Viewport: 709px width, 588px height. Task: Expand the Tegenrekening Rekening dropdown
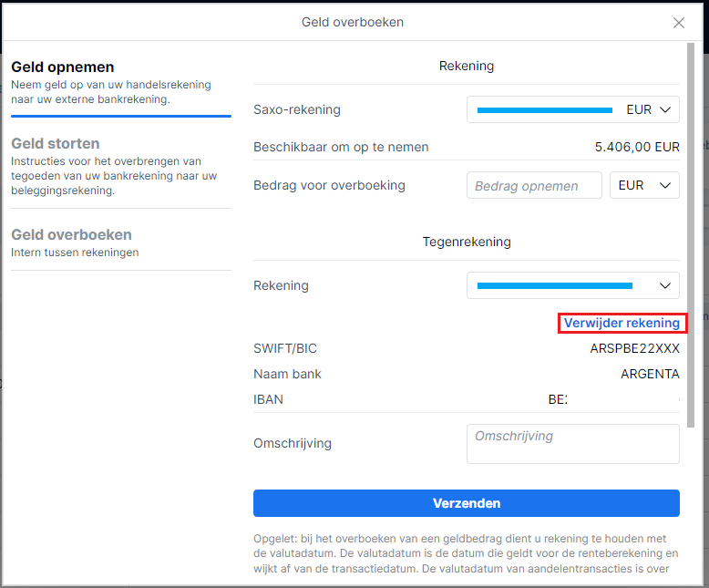[x=573, y=285]
